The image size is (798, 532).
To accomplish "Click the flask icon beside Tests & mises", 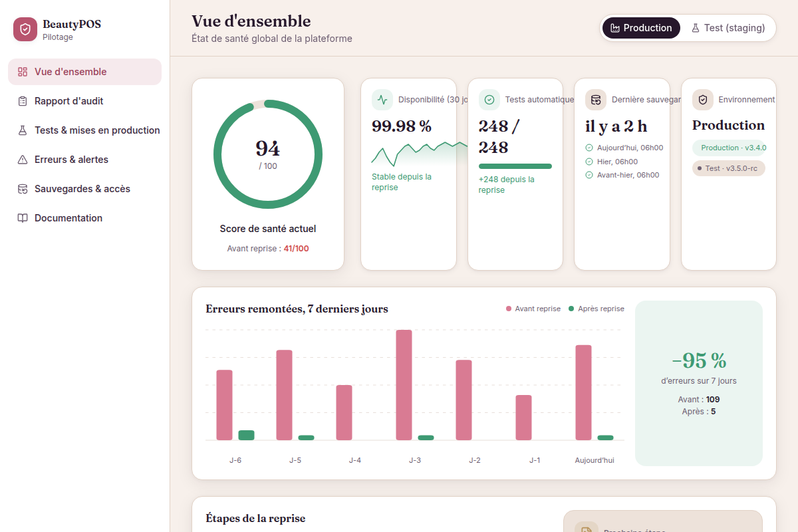I will 23,130.
